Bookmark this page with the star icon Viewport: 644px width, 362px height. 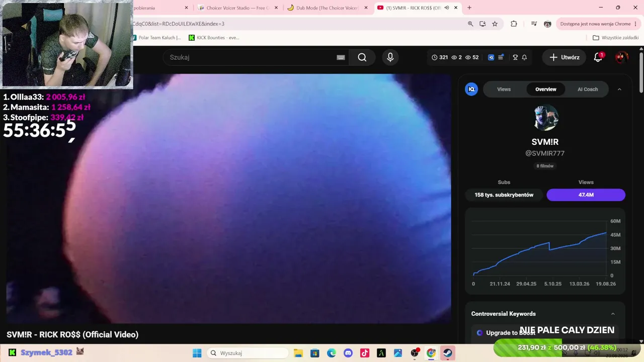click(x=495, y=24)
